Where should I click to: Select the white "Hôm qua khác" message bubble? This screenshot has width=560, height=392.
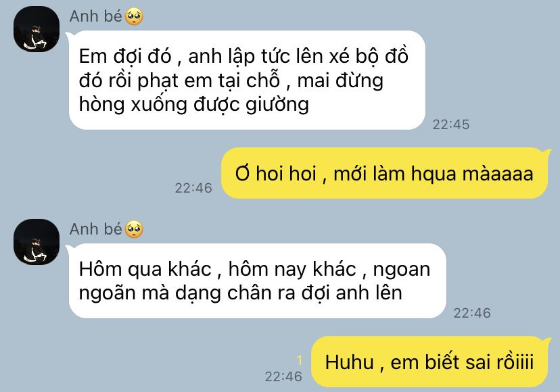click(x=257, y=280)
